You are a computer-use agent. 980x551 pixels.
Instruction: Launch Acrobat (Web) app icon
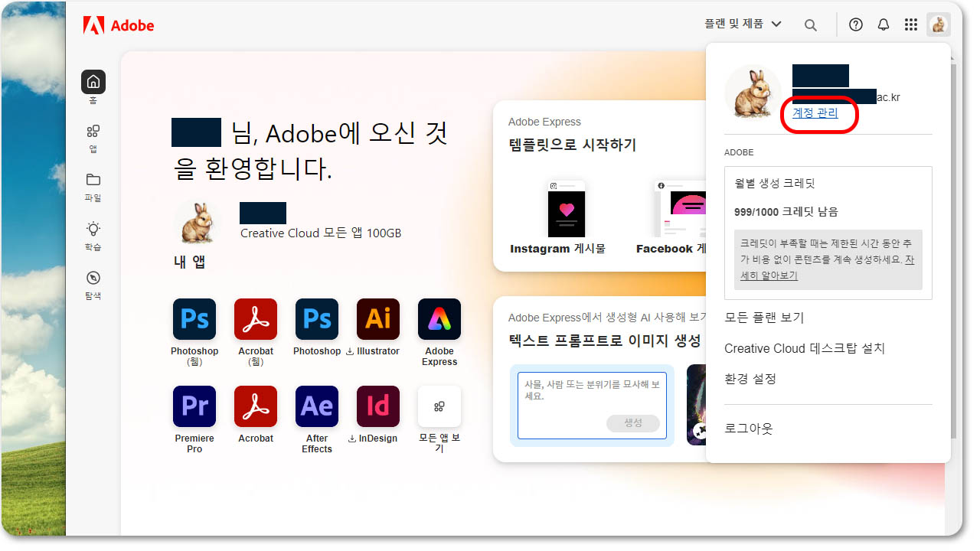[256, 319]
